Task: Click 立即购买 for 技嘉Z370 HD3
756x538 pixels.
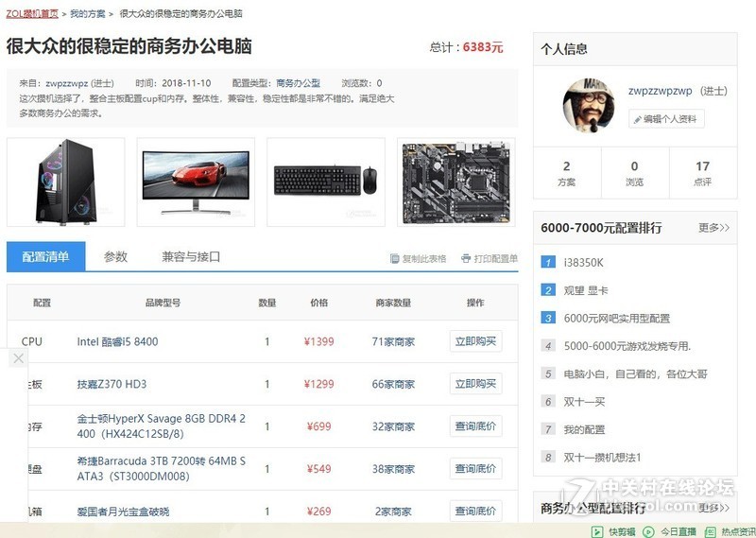Action: pyautogui.click(x=476, y=384)
